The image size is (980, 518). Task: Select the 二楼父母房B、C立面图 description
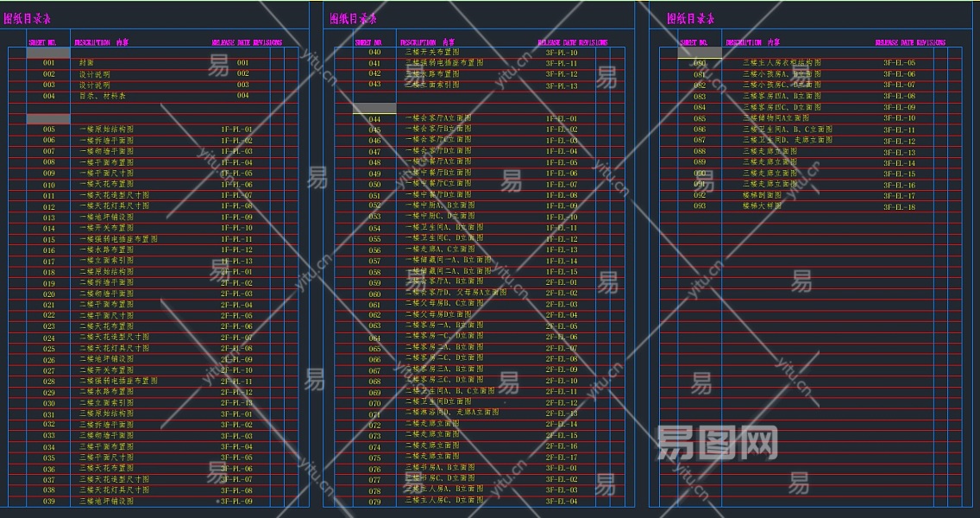444,304
